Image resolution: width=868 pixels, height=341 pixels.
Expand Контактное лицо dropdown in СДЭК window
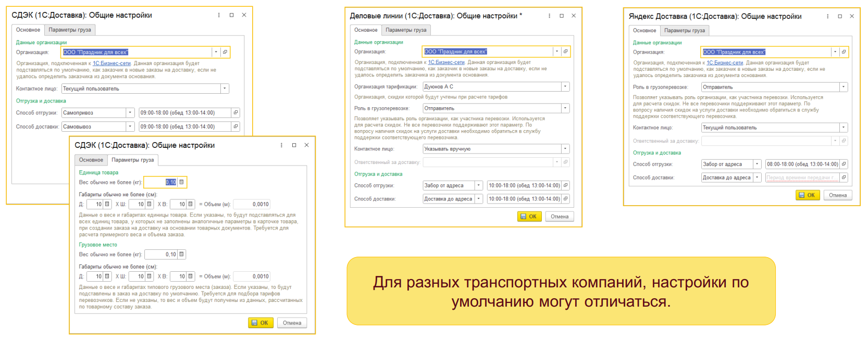pos(225,89)
